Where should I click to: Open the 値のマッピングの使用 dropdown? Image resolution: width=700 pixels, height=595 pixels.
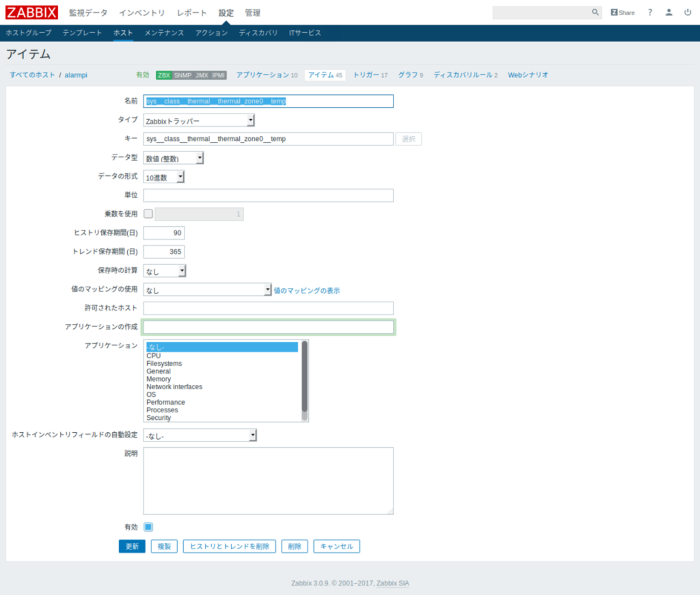coord(207,289)
